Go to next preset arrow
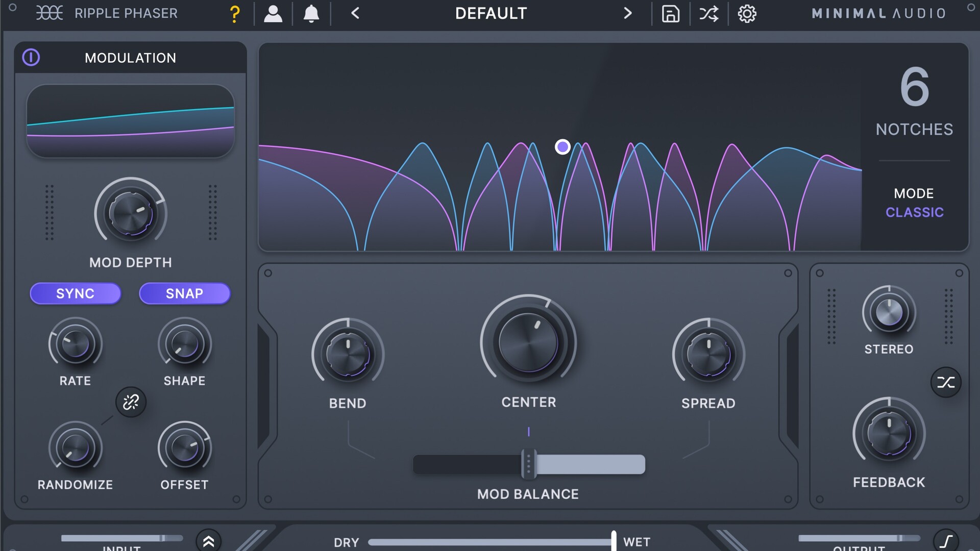980x551 pixels. pos(628,13)
